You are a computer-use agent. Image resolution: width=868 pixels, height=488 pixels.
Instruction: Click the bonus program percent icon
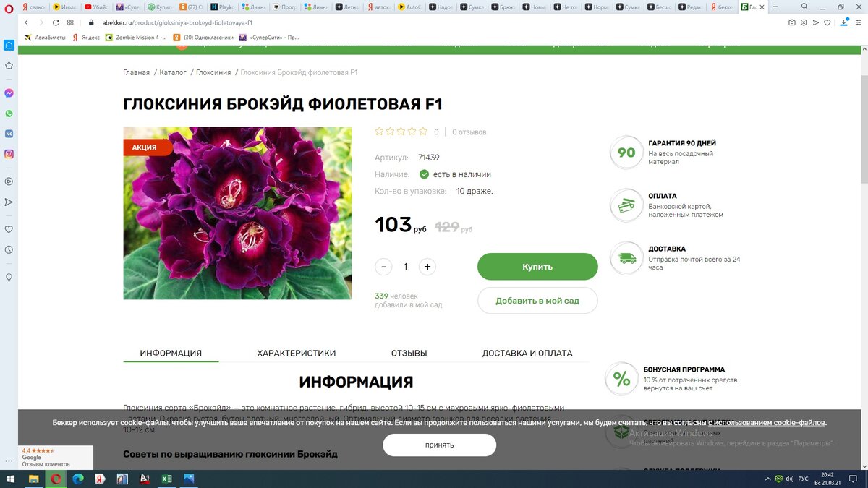[621, 379]
